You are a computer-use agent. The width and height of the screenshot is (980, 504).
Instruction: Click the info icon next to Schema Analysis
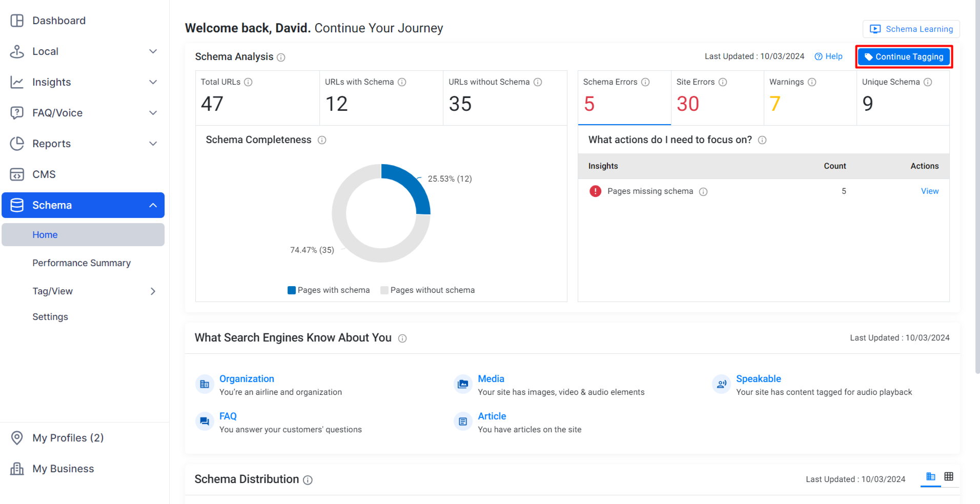(281, 57)
